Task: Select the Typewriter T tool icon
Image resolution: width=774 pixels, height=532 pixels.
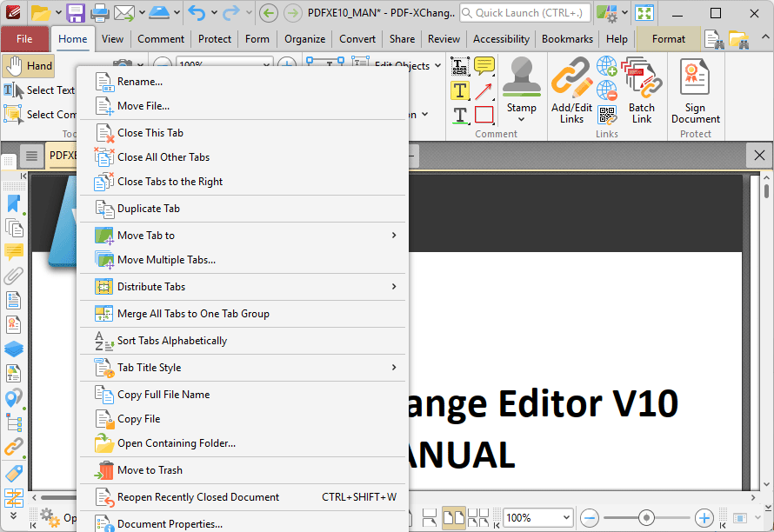Action: tap(460, 66)
